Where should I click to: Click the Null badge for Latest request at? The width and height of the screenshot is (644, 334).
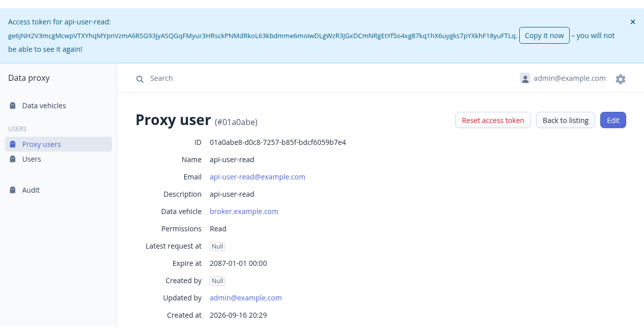click(217, 246)
